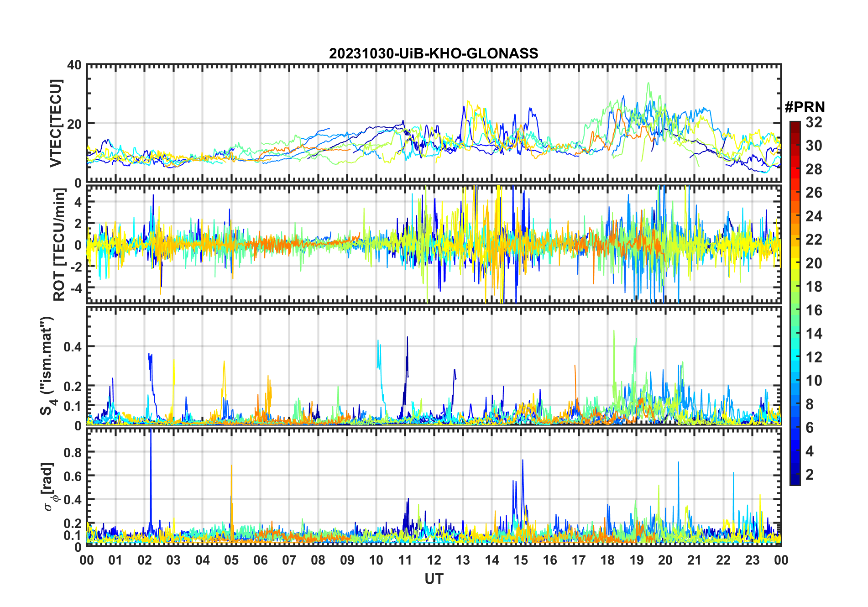The image size is (868, 607).
Task: Select the 0.8 tick on sigma phi axis
Action: [x=73, y=452]
